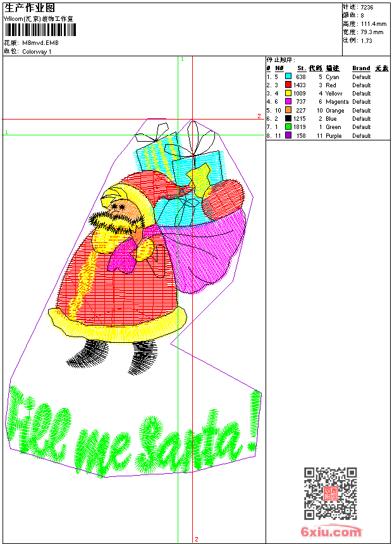Screen dimensions: 392x544
Task: Click the stitch value 737
Action: pos(301,102)
